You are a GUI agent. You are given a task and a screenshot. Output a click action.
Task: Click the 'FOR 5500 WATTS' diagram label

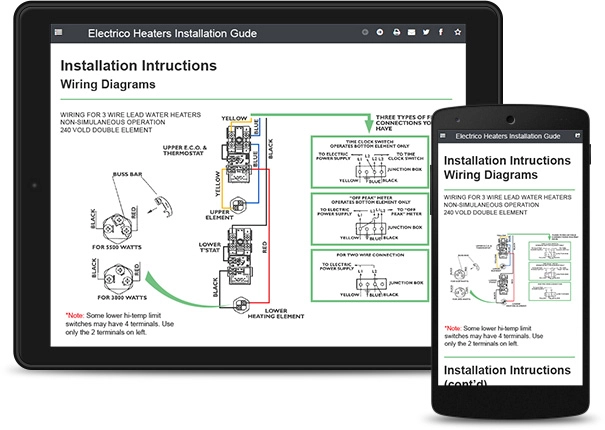pyautogui.click(x=117, y=247)
